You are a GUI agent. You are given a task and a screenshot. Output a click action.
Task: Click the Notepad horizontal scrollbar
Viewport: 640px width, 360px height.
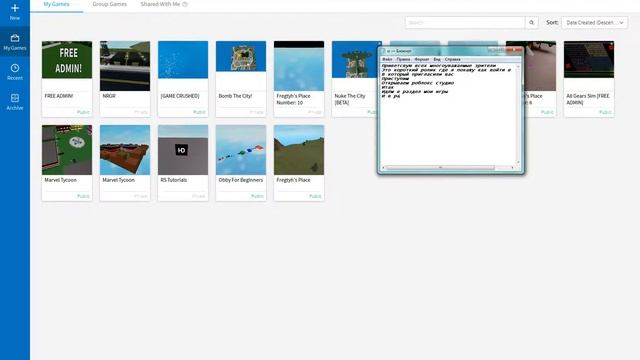448,167
